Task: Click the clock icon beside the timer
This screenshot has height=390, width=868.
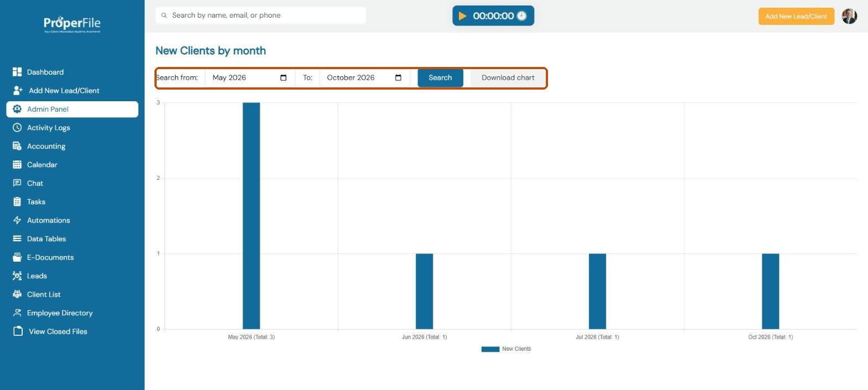Action: point(521,16)
